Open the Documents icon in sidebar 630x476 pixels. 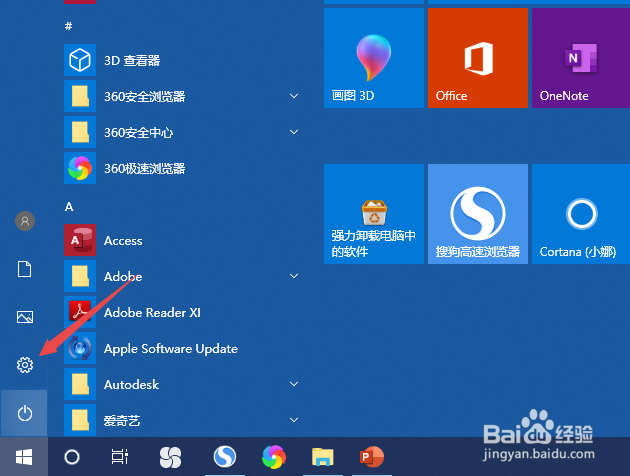(x=25, y=269)
